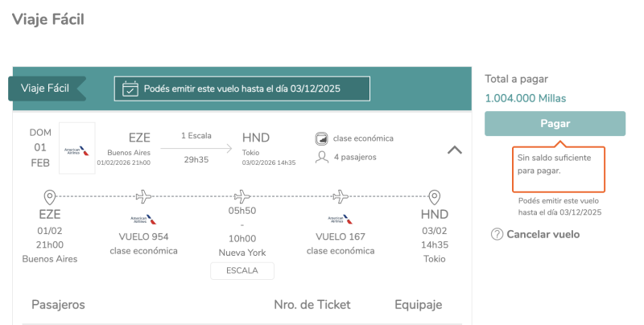This screenshot has width=644, height=325.
Task: Click the American Airlines logo thumbnail
Action: click(76, 148)
